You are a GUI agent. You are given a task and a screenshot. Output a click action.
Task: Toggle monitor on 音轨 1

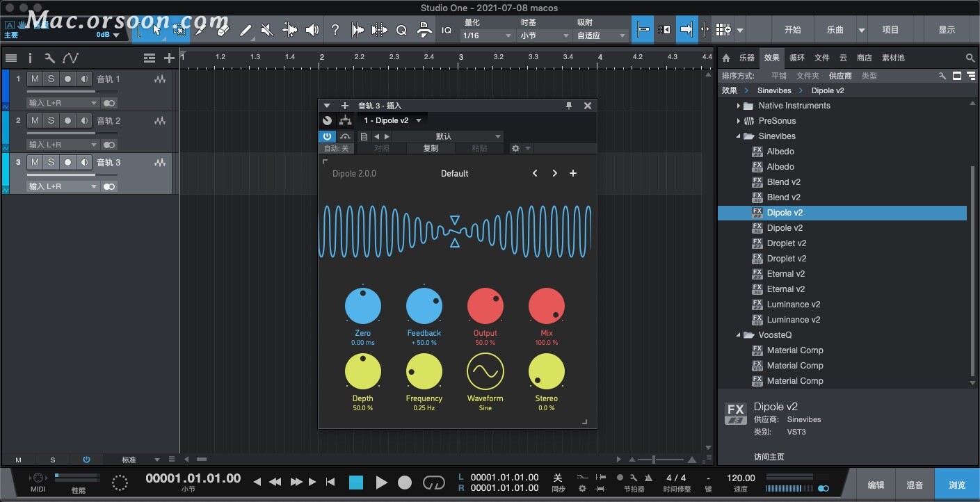pos(84,79)
